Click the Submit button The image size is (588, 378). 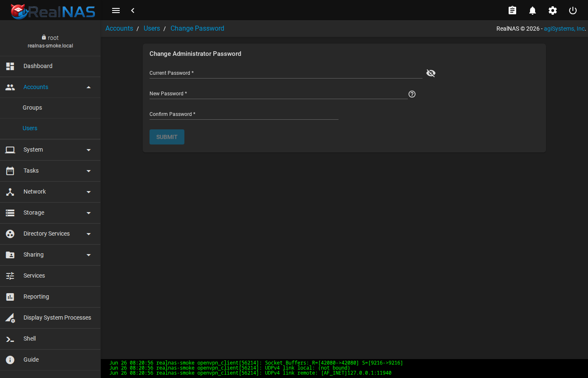[x=167, y=137]
